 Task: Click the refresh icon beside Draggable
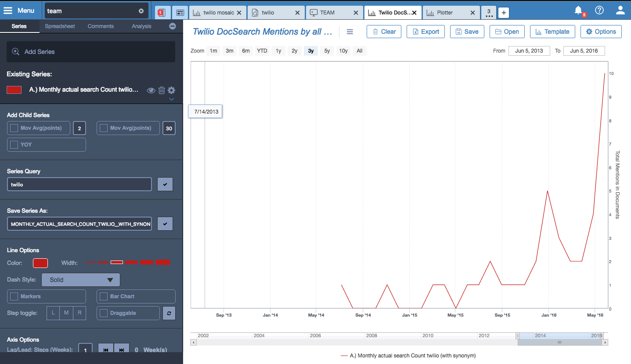tap(169, 313)
